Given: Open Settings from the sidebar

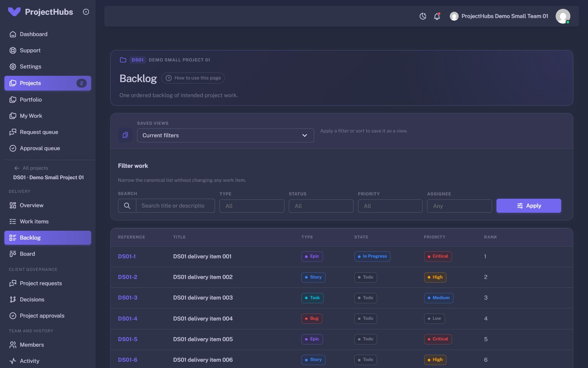Looking at the screenshot, I should point(48,67).
